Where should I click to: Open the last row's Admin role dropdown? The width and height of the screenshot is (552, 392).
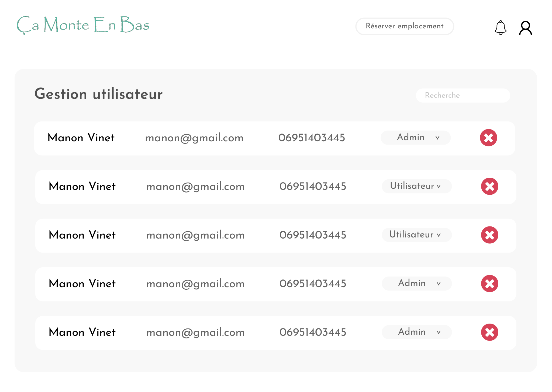point(416,332)
